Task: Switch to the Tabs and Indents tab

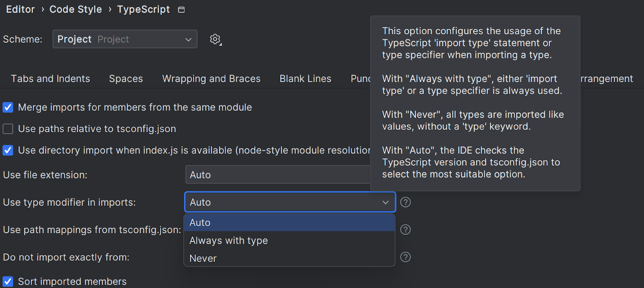Action: click(50, 79)
